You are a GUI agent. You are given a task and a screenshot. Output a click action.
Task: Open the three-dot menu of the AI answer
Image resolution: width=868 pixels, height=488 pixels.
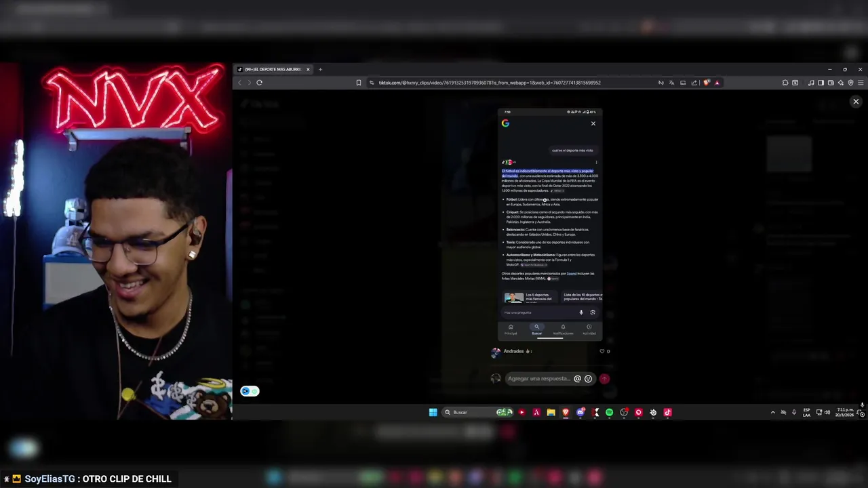(596, 162)
